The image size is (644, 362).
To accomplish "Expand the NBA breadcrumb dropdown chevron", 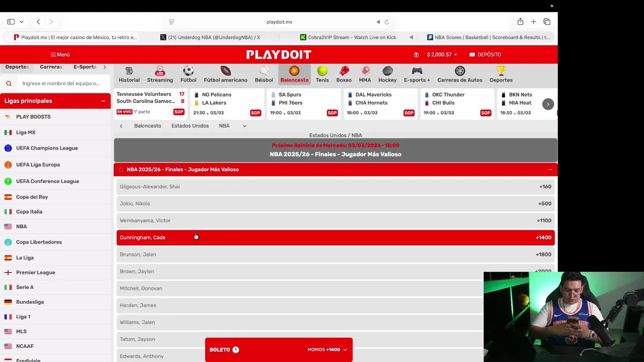I will (x=245, y=126).
